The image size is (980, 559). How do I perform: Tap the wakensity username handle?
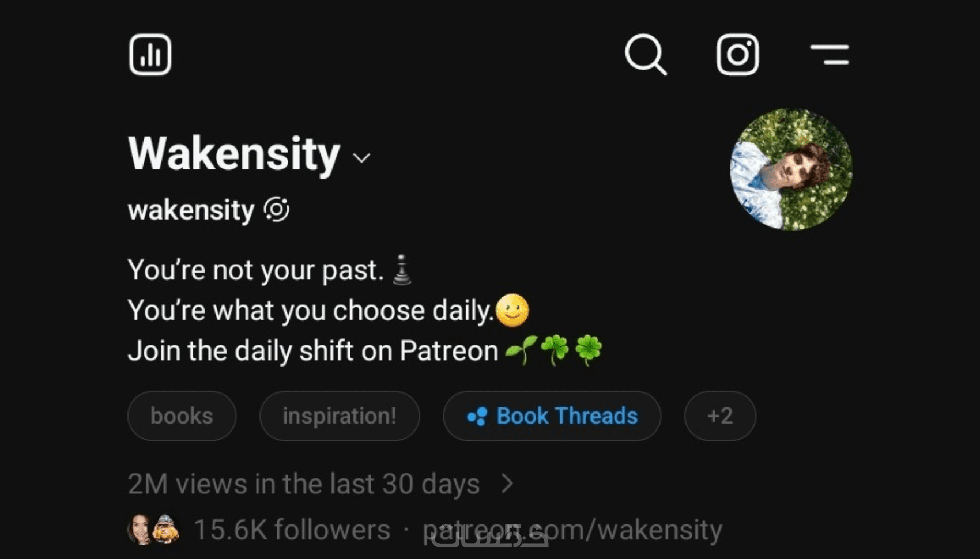(x=191, y=210)
